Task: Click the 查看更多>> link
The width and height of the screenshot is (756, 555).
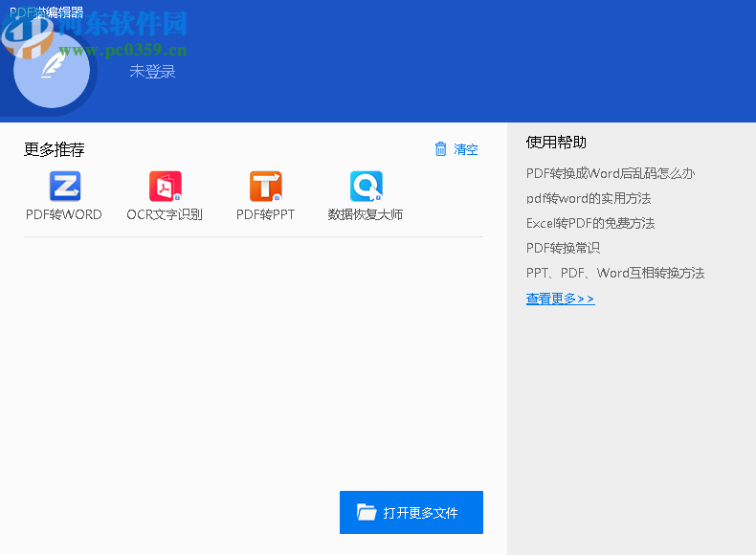Action: (560, 299)
